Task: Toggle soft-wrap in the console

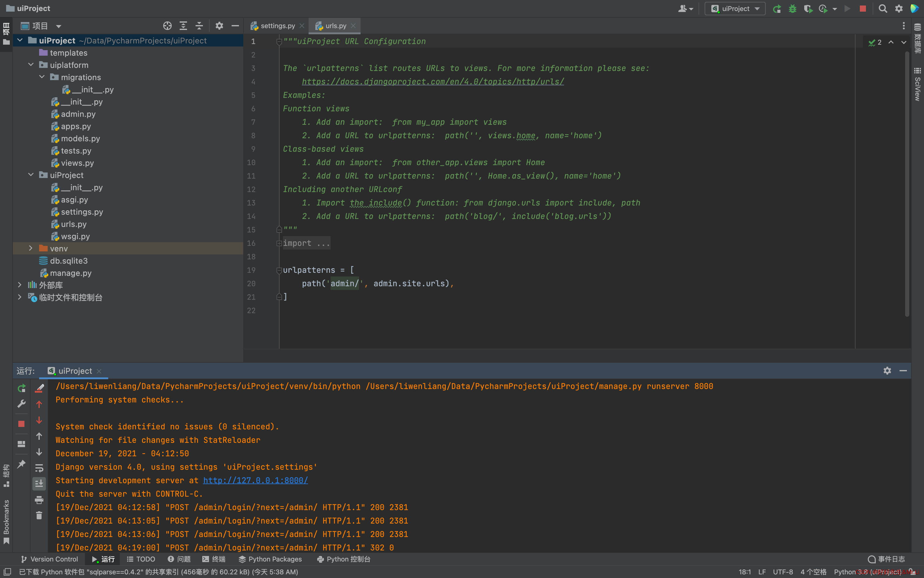Action: (x=39, y=468)
